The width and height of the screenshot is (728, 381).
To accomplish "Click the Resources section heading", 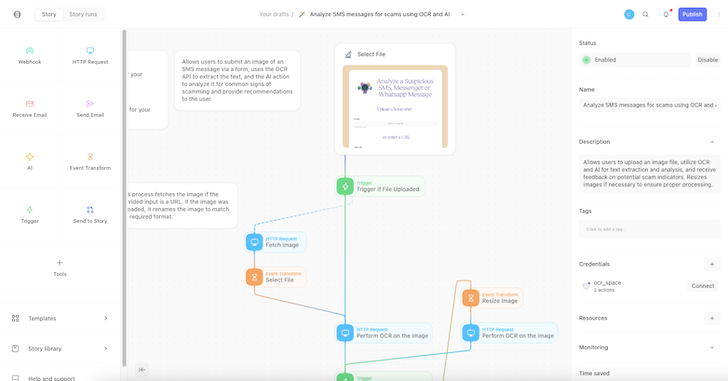I will pos(593,318).
